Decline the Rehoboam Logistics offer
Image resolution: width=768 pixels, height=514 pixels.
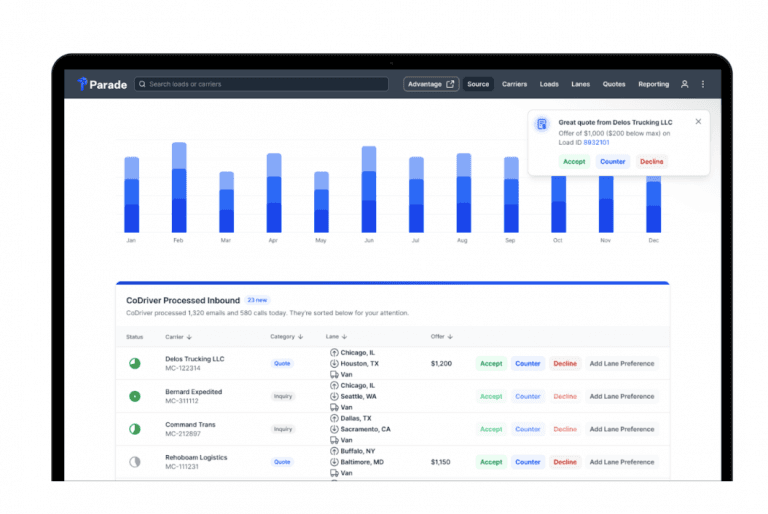[565, 462]
